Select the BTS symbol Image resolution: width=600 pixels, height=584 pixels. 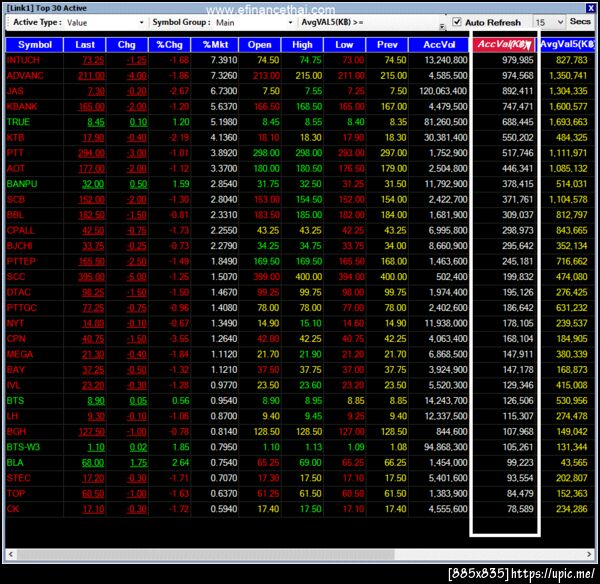[x=15, y=401]
